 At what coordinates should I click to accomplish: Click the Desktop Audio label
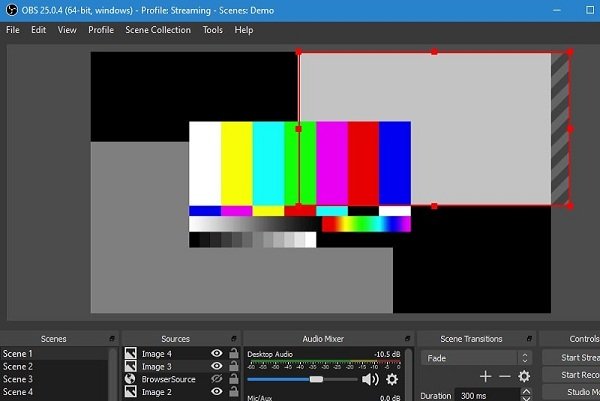click(270, 354)
